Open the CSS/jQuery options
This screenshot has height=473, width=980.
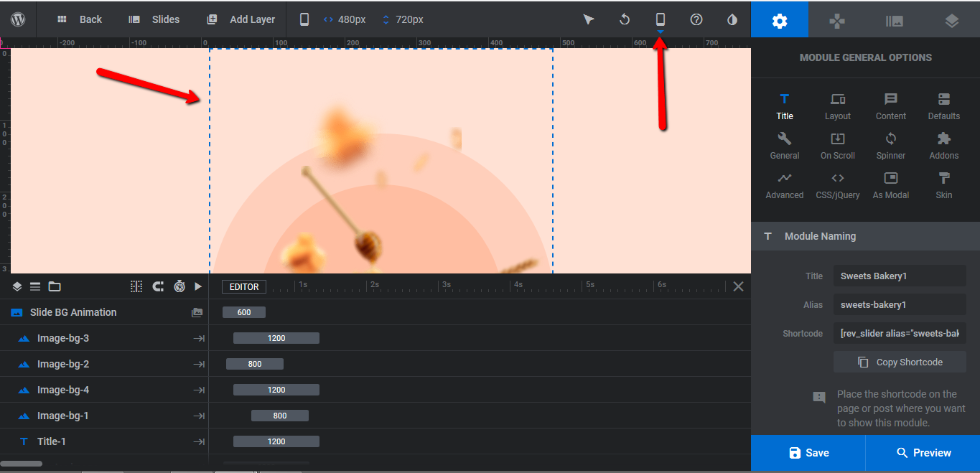pos(838,185)
